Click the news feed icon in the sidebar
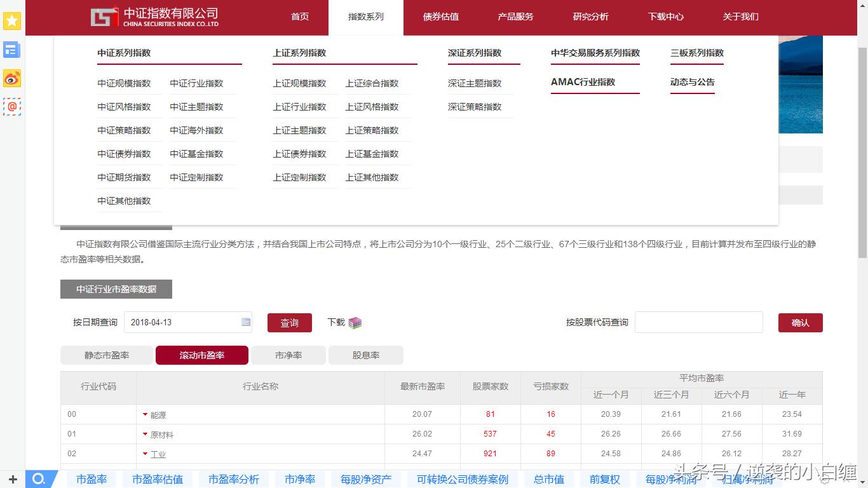This screenshot has height=488, width=868. (x=11, y=50)
